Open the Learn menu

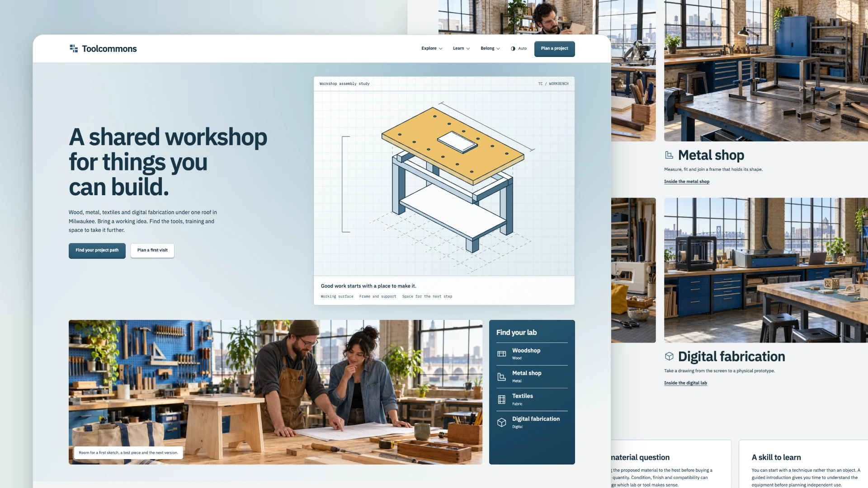pyautogui.click(x=461, y=48)
